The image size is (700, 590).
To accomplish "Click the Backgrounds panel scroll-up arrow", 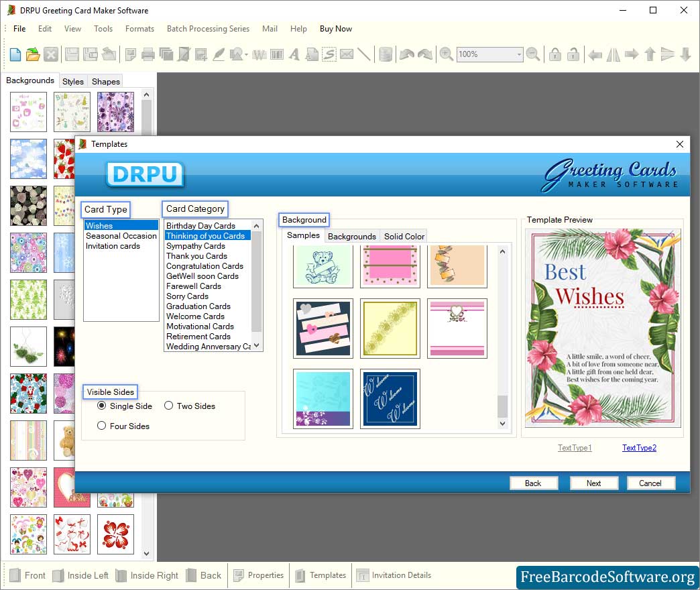I will (x=146, y=95).
